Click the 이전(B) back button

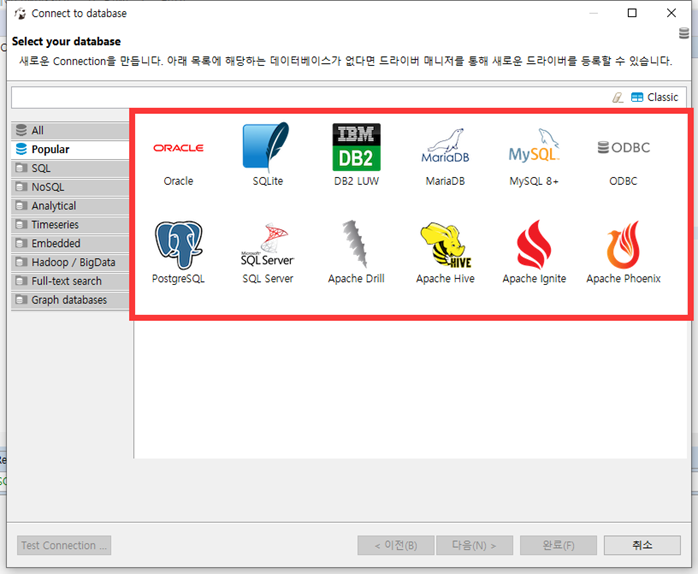point(396,545)
